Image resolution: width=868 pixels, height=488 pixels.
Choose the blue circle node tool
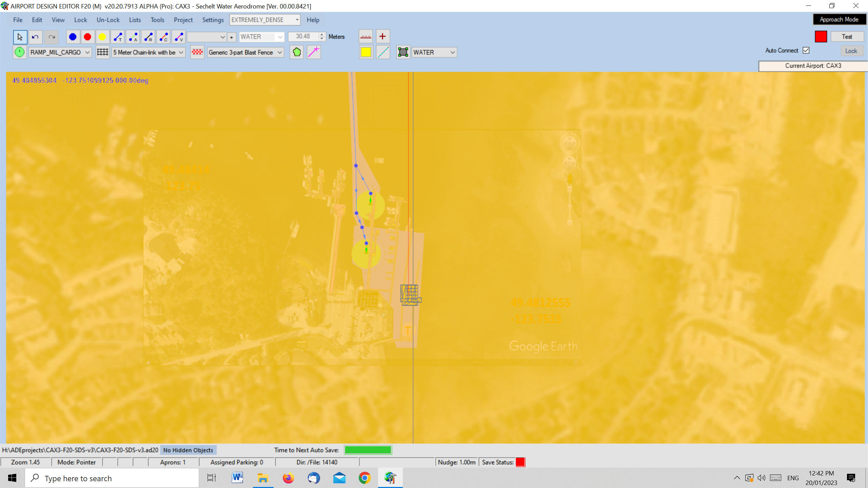(73, 37)
